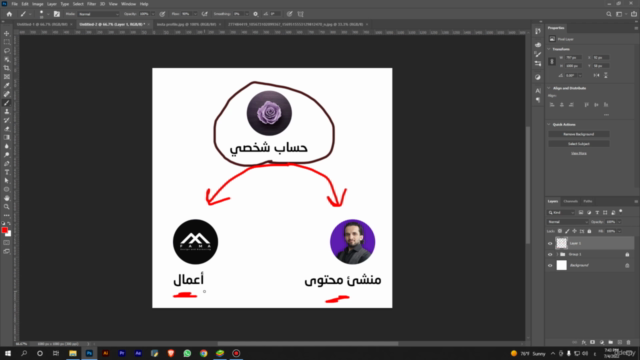The image size is (640, 360).
Task: Open the Brush Settings panel icon
Action: click(x=57, y=14)
